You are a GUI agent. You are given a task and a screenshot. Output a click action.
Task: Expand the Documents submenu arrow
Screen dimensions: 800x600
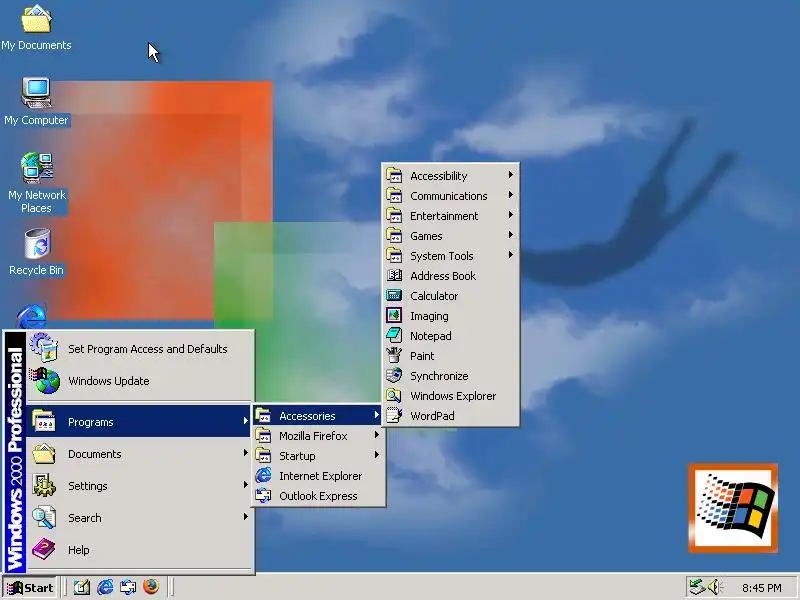tap(245, 453)
